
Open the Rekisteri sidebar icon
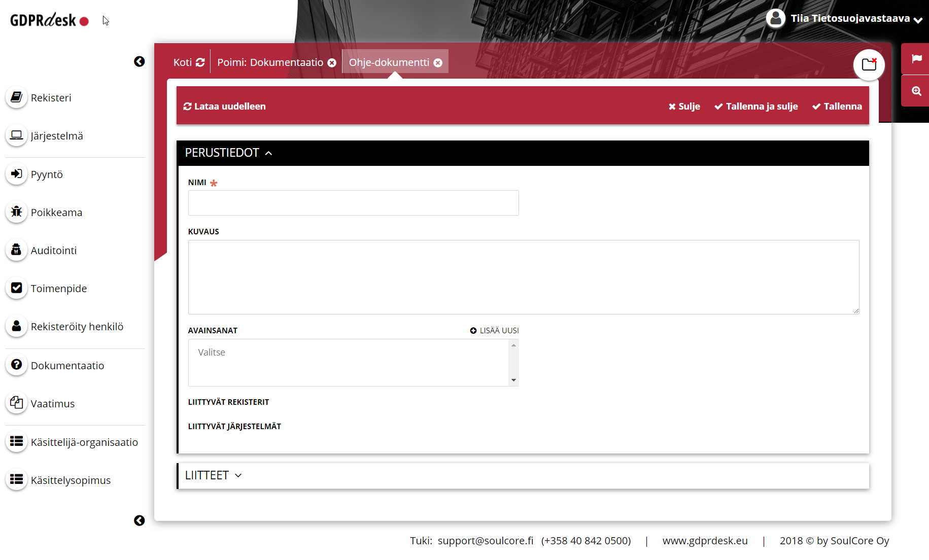(16, 97)
